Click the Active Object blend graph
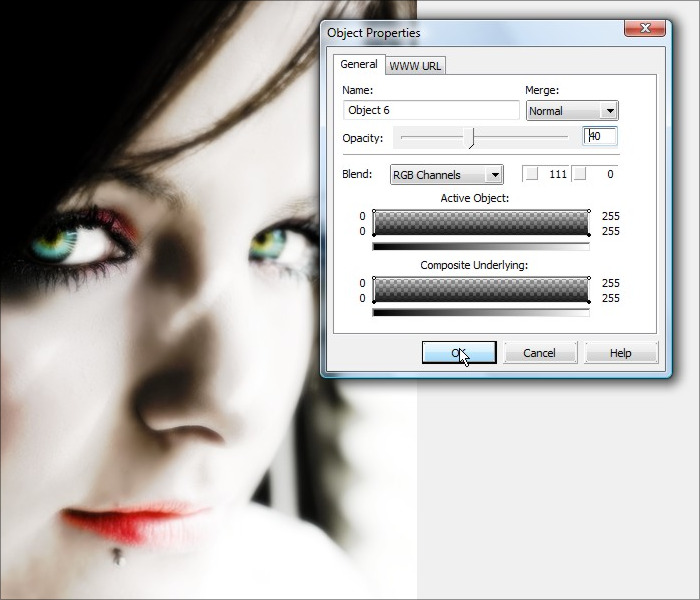700x600 pixels. click(481, 223)
